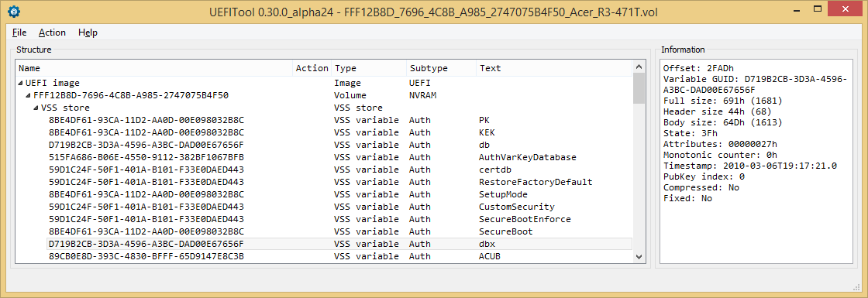This screenshot has height=298, width=868.
Task: Select the SetupMode variable row
Action: coord(339,194)
